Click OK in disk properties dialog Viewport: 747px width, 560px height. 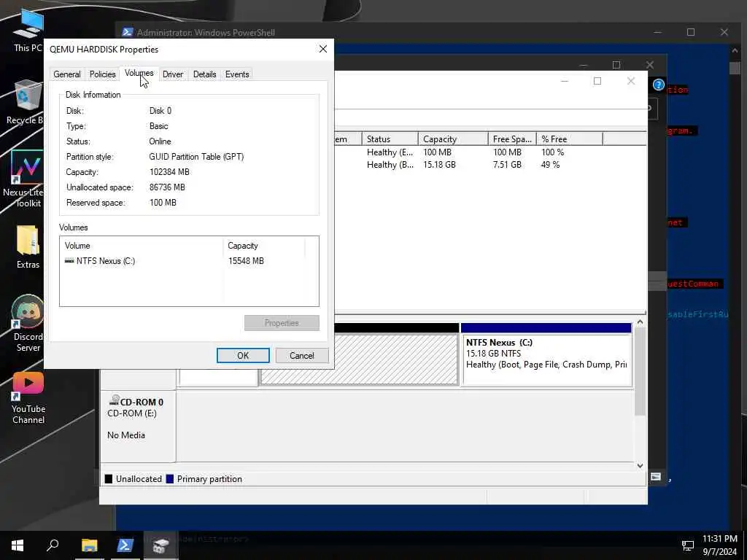click(x=243, y=356)
